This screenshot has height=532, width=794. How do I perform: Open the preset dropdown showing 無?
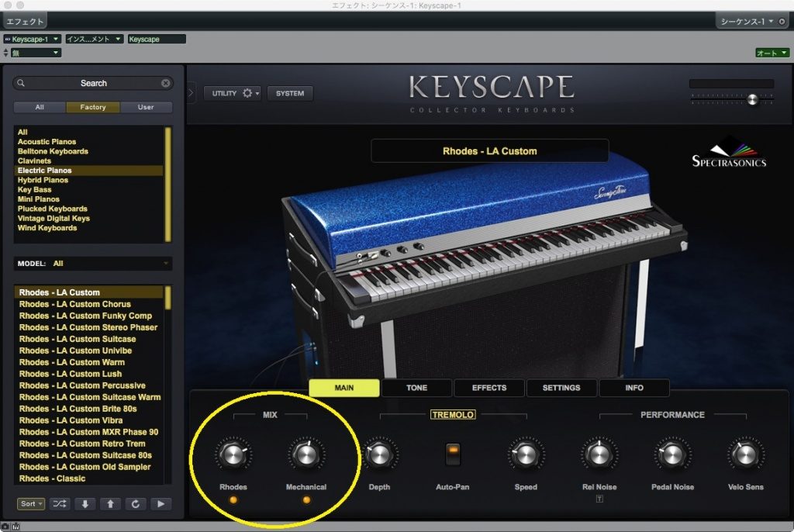click(36, 53)
